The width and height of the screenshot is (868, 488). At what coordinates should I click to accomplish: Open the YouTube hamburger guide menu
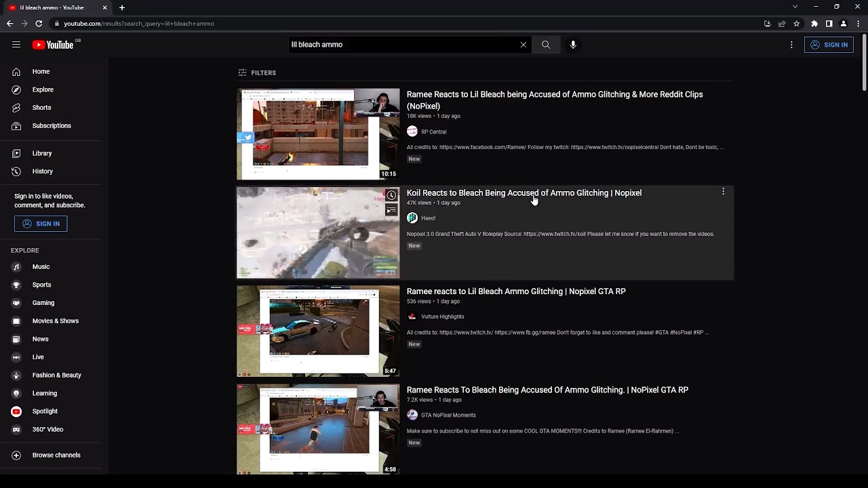pyautogui.click(x=16, y=45)
